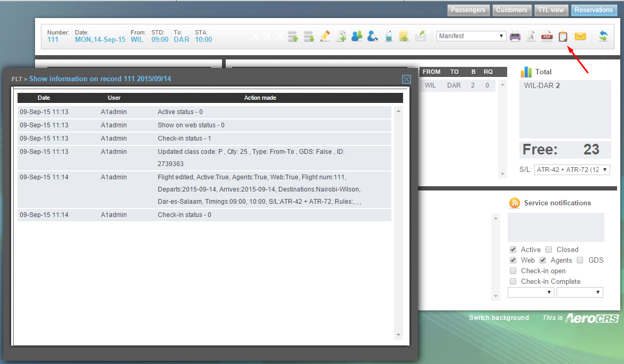The width and height of the screenshot is (624, 364).
Task: Click the Switch background link
Action: (x=499, y=317)
